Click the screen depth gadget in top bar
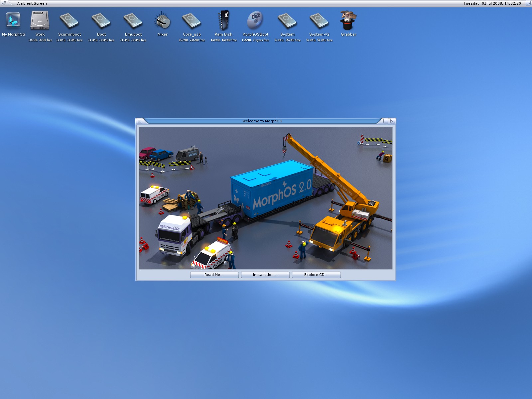 pos(528,3)
